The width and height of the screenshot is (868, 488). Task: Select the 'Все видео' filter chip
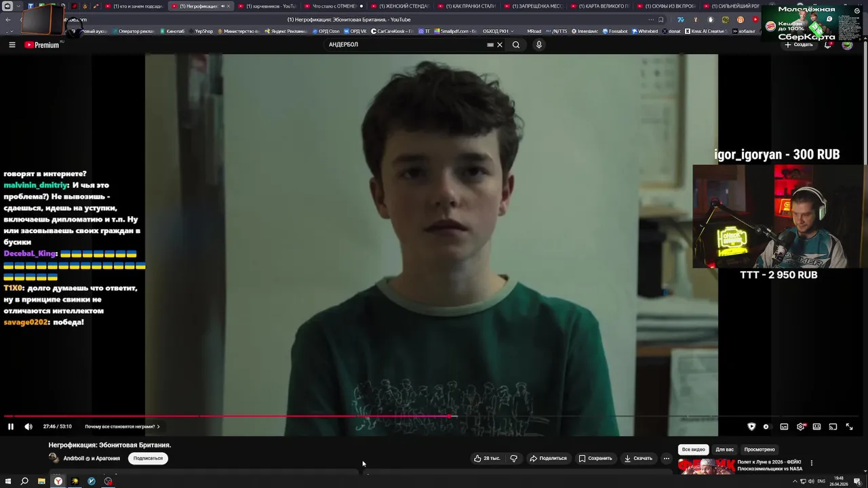[694, 449]
